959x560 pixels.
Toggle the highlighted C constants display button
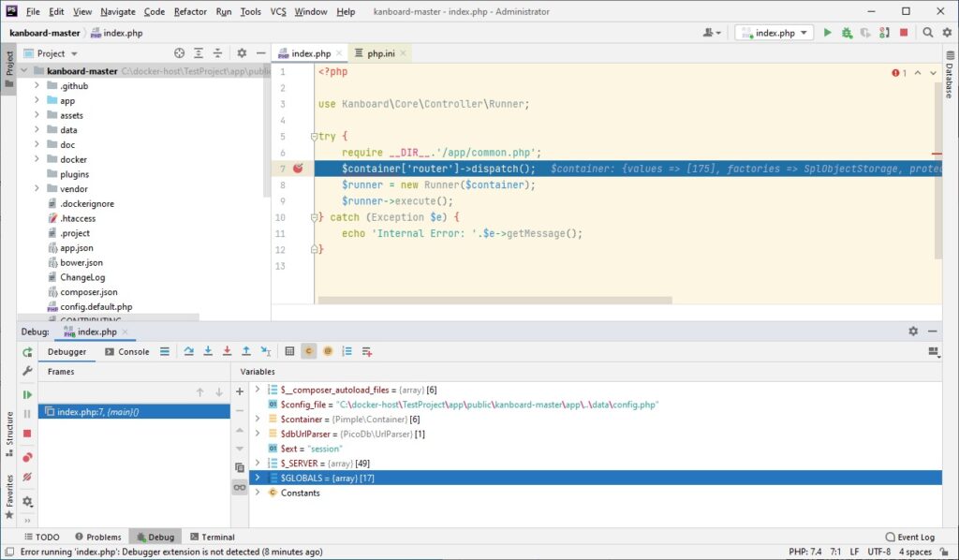click(x=309, y=351)
